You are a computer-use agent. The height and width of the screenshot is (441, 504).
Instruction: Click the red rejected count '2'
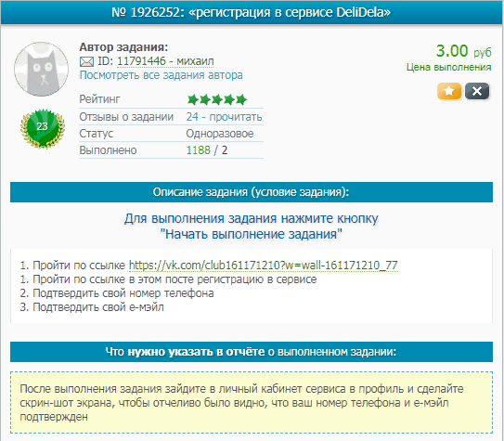[225, 150]
